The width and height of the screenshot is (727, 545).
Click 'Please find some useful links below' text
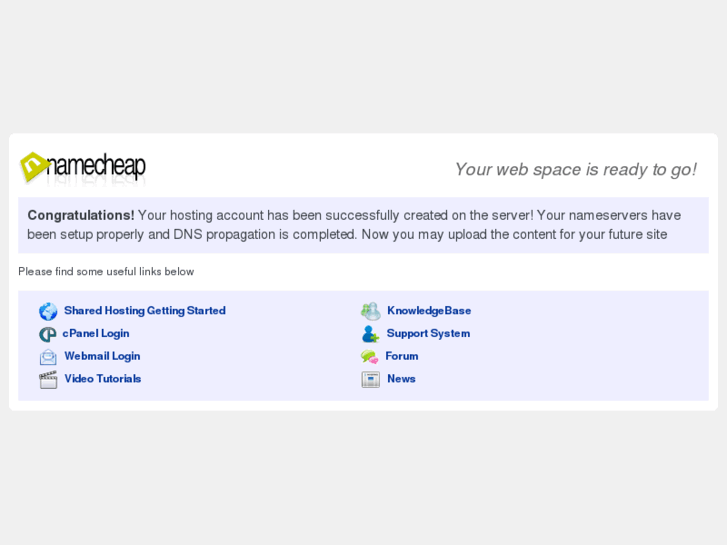[x=106, y=271]
